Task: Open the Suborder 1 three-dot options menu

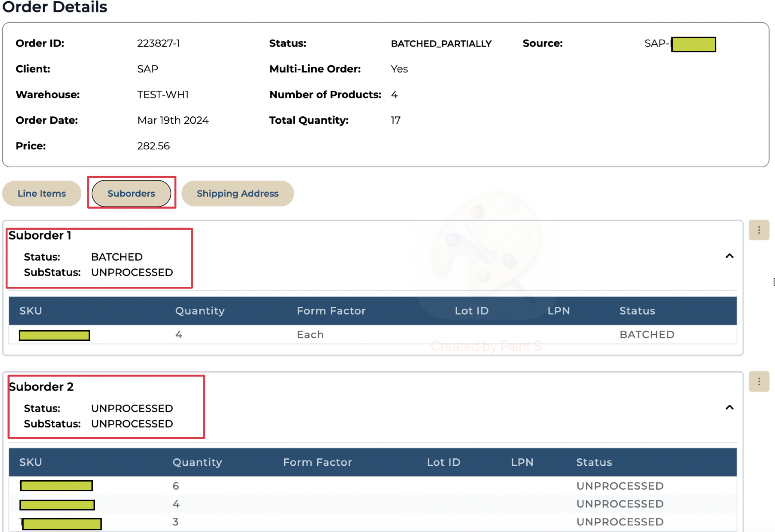Action: [x=759, y=230]
